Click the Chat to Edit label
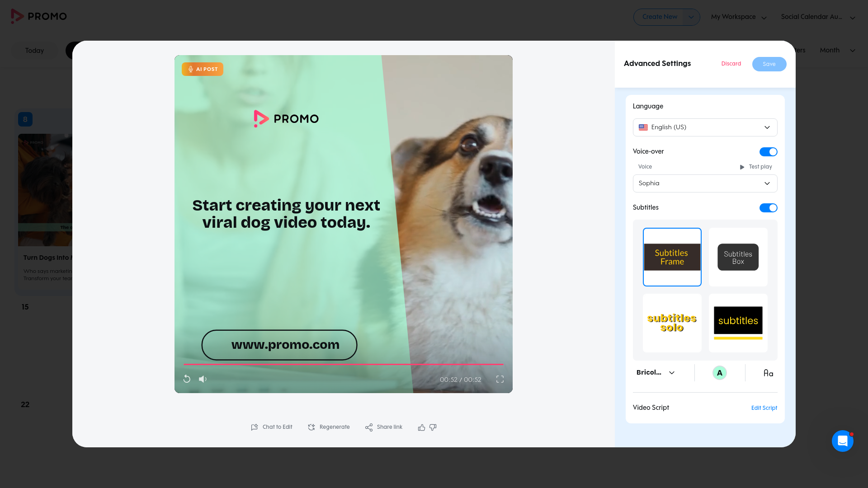The height and width of the screenshot is (488, 868). pos(277,427)
